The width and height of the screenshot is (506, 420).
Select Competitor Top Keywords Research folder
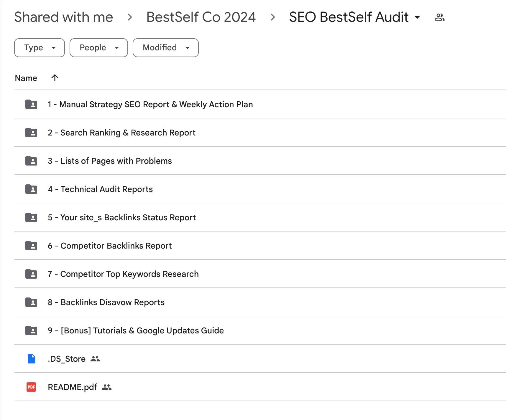point(260,274)
